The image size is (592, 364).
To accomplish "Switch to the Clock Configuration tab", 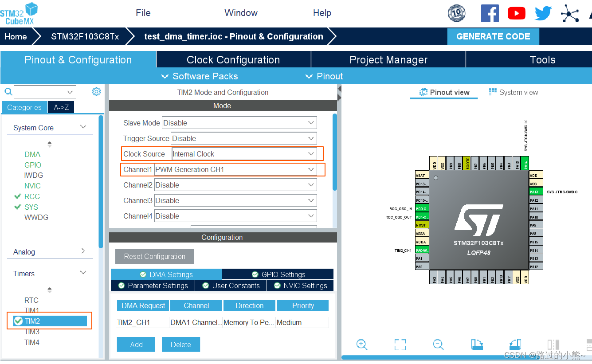I will 233,60.
